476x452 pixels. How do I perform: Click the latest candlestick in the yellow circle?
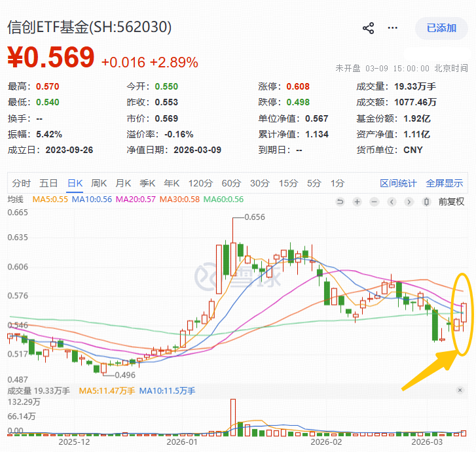[x=464, y=314]
